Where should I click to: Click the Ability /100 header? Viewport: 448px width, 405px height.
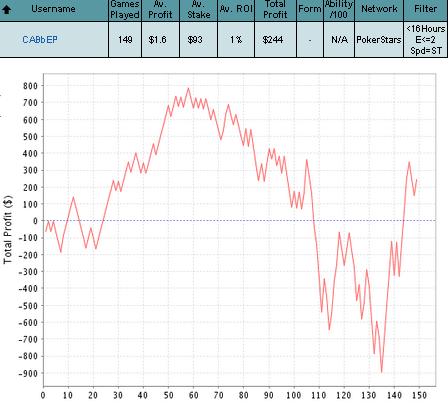pos(339,9)
